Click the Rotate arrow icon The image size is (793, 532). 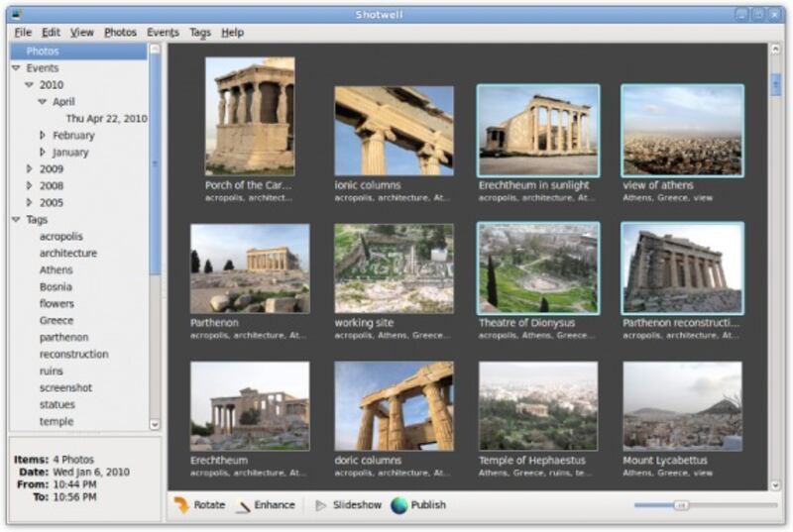[x=180, y=505]
